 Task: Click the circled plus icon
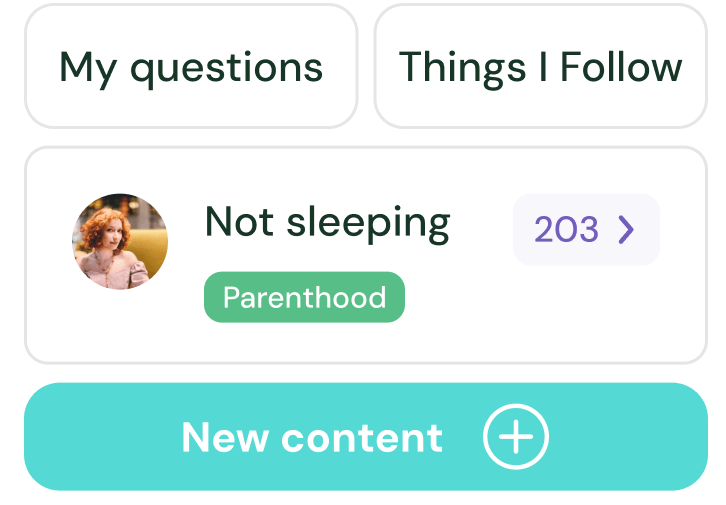[516, 436]
